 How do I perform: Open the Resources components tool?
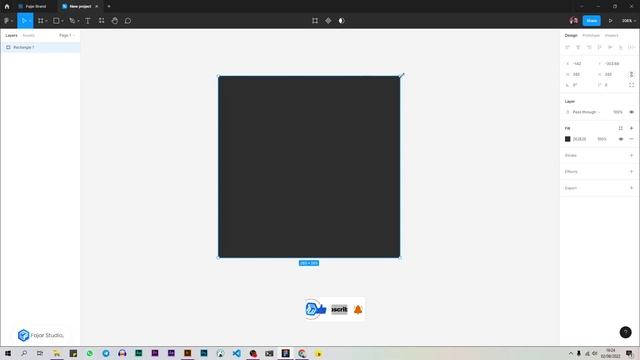point(101,20)
